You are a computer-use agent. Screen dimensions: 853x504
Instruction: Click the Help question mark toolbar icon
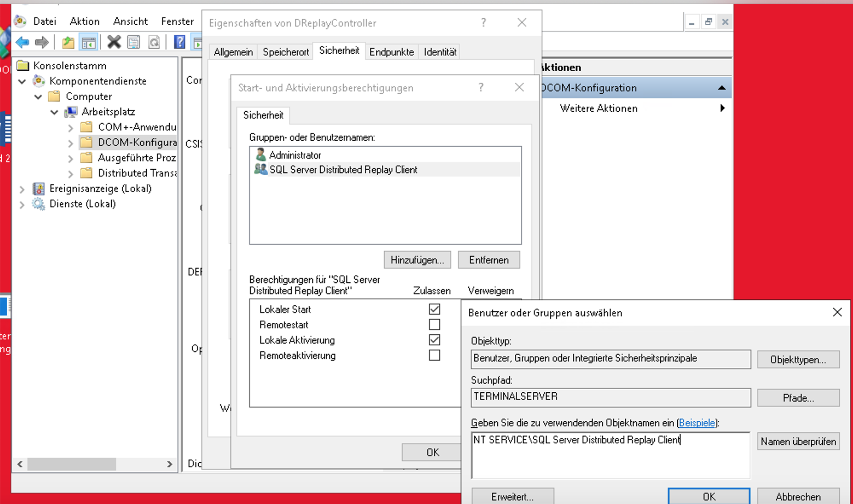click(x=180, y=42)
